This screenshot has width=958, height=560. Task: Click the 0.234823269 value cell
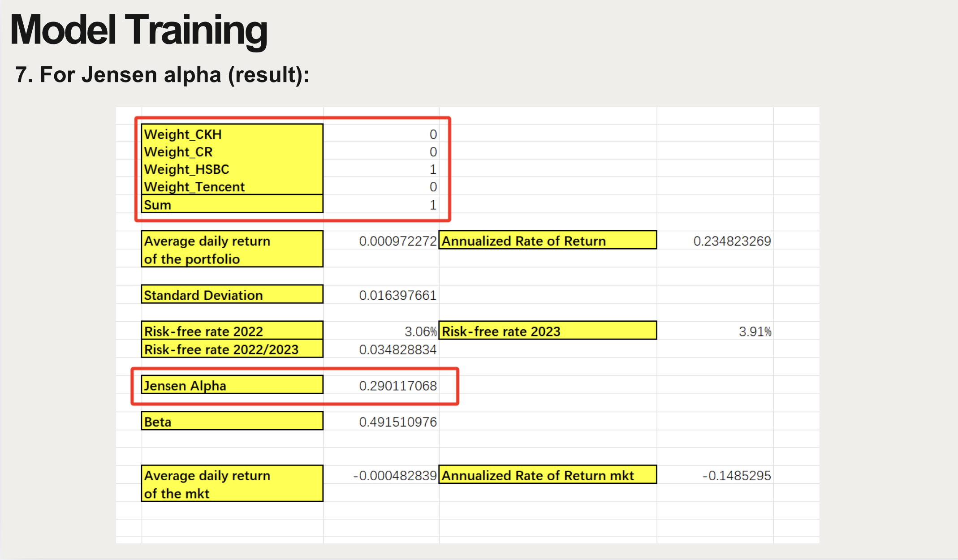732,241
